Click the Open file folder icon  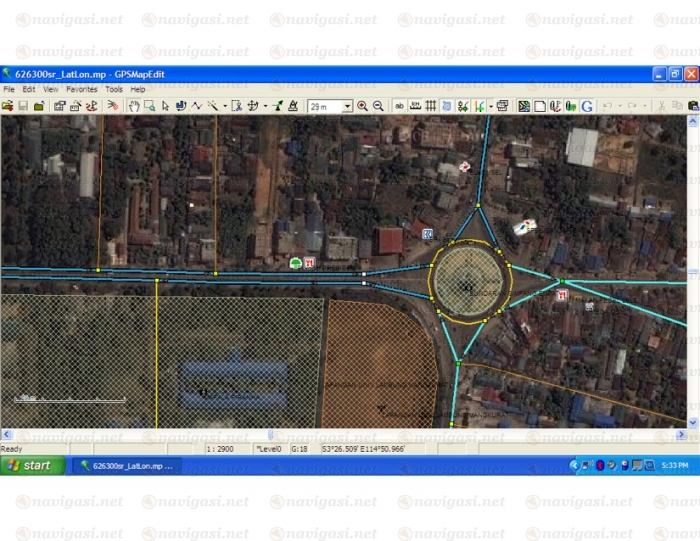pyautogui.click(x=7, y=106)
